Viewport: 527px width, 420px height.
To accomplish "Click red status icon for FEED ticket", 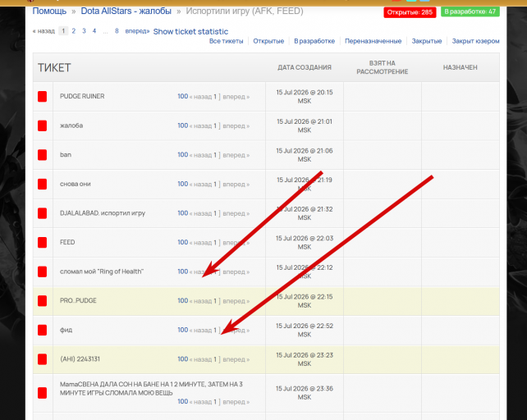I will coord(42,242).
